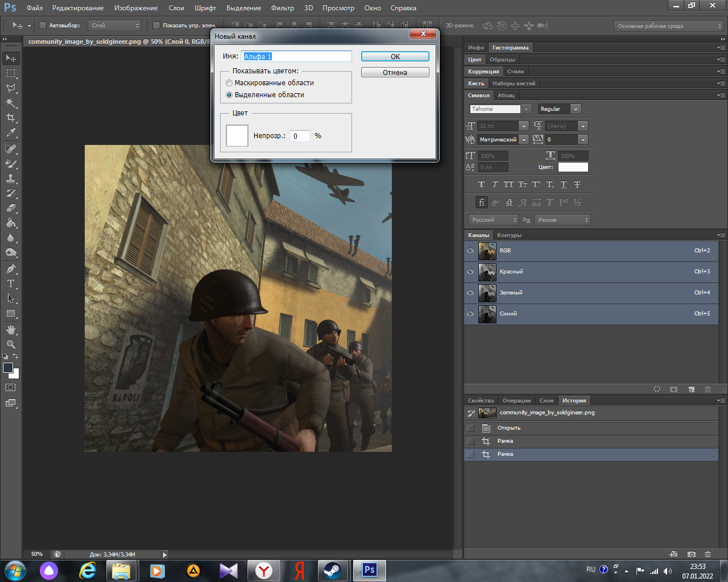The height and width of the screenshot is (582, 728).
Task: Hide the Green channel visibility eye
Action: click(470, 293)
